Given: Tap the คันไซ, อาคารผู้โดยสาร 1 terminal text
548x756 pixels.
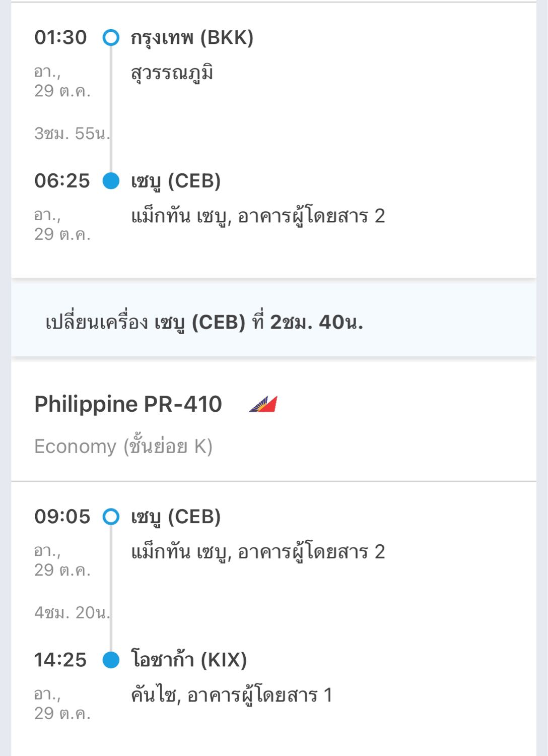Looking at the screenshot, I should click(x=232, y=695).
